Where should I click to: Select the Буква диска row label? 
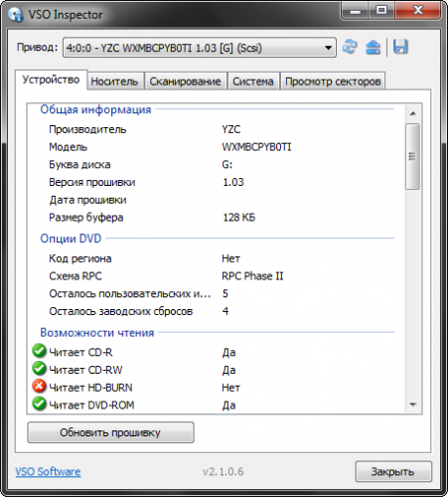79,165
